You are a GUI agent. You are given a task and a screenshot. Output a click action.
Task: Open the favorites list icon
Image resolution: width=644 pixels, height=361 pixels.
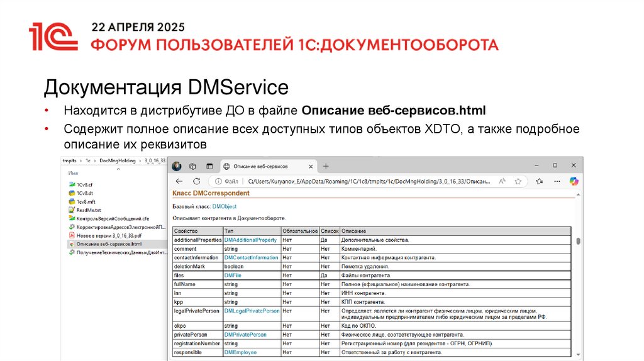[x=539, y=181]
